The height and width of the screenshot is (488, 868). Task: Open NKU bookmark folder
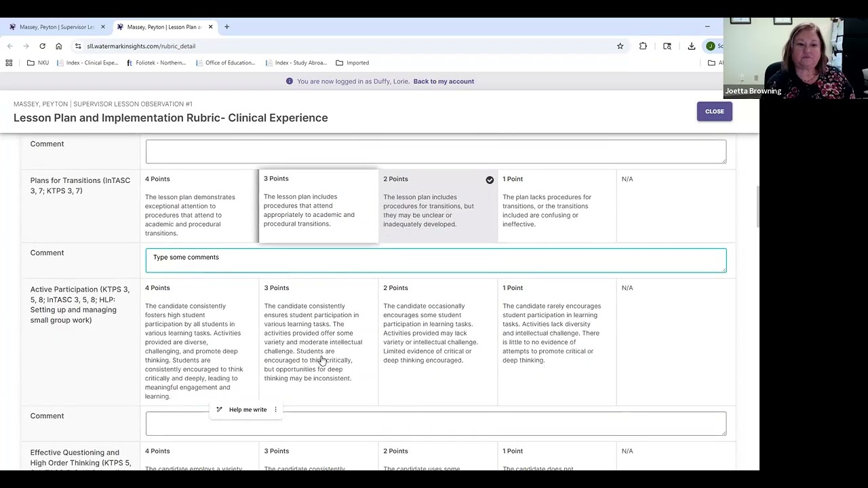pyautogui.click(x=38, y=63)
